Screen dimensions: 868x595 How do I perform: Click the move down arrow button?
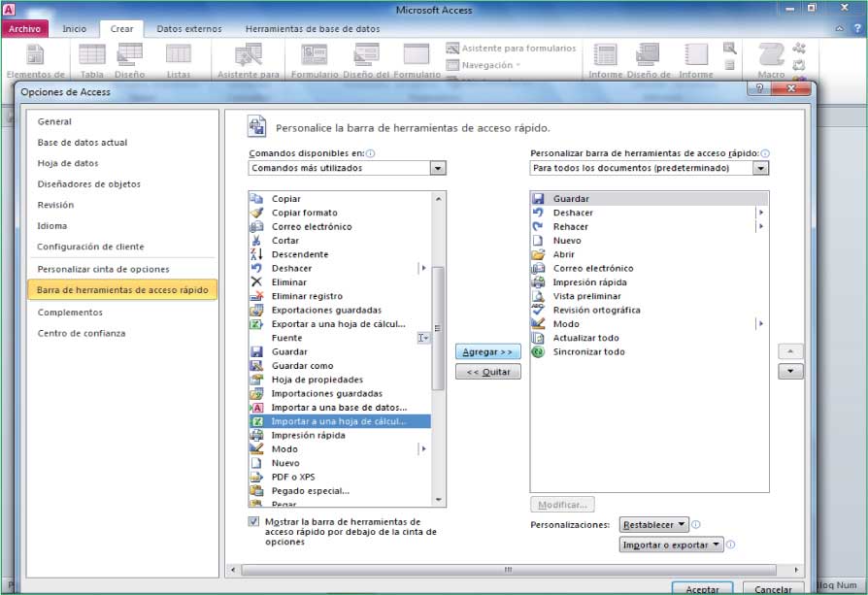(790, 372)
